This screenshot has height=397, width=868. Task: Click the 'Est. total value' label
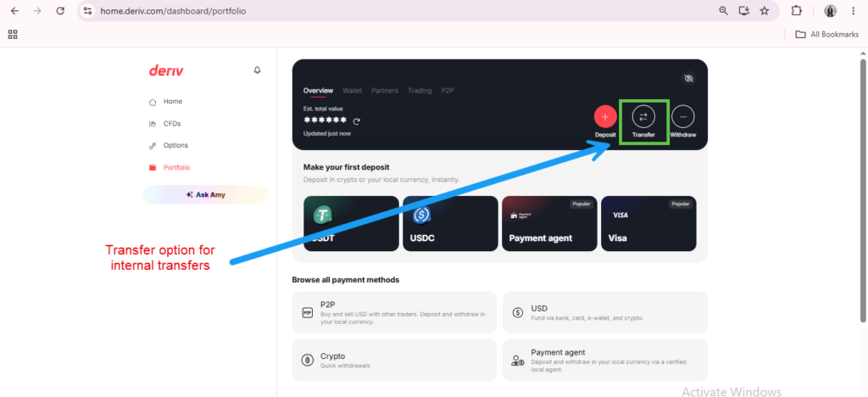coord(323,109)
